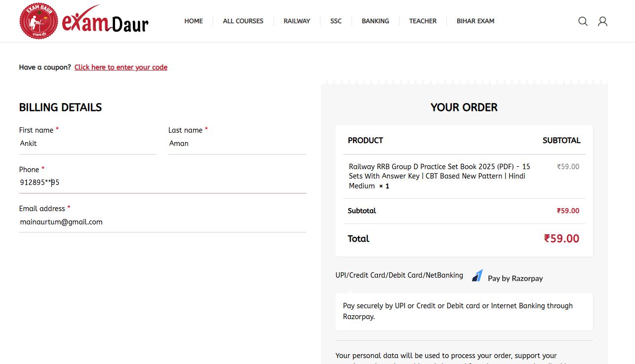Focus the First name field

(87, 144)
